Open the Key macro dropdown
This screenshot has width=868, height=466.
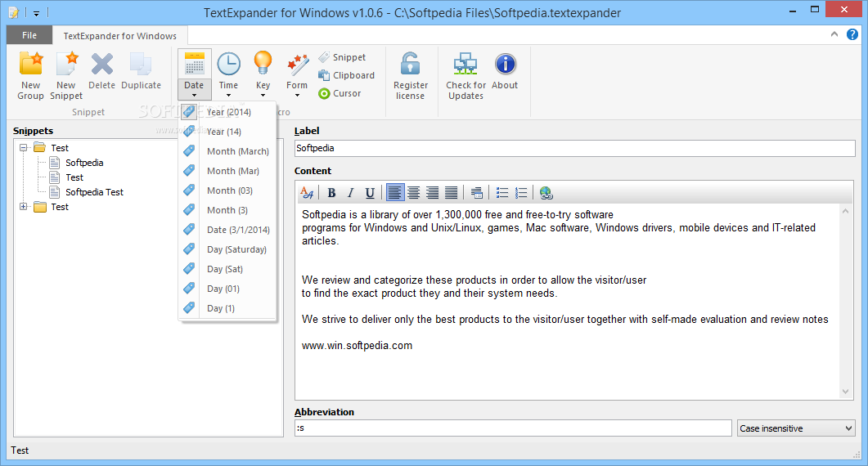(x=263, y=74)
